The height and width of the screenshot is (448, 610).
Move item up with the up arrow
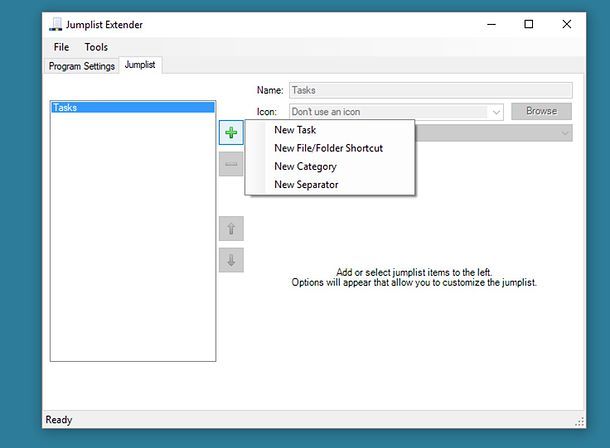point(231,228)
